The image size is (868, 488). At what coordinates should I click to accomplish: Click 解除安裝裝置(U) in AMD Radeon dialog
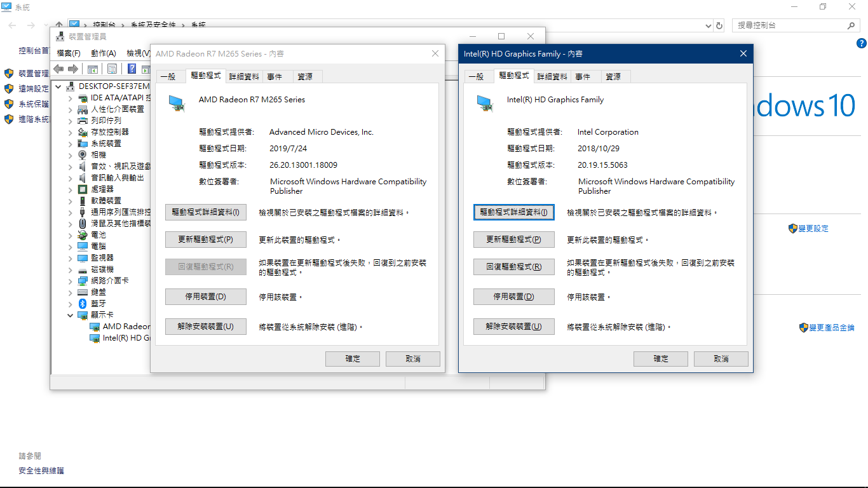point(205,327)
